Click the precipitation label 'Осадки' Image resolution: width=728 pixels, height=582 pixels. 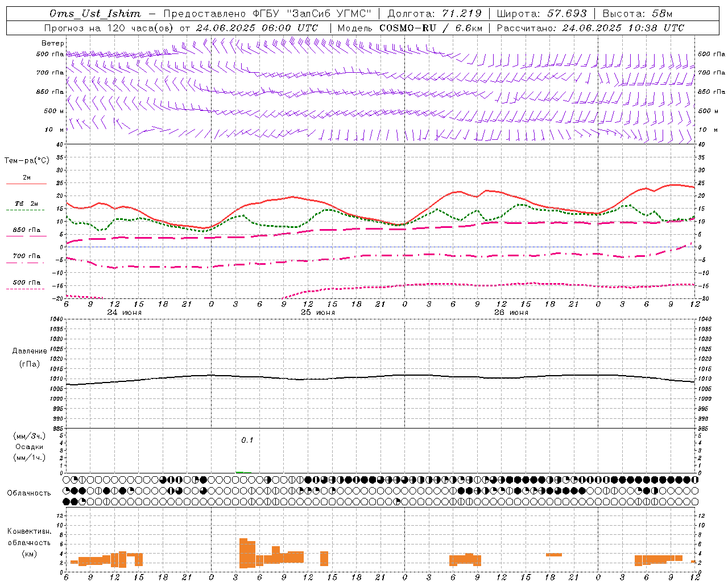(x=30, y=447)
